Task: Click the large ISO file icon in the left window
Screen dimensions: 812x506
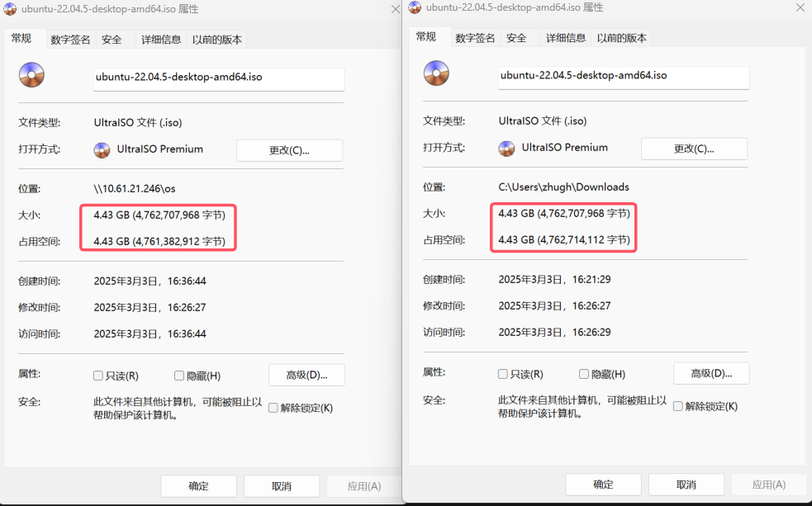Action: (x=31, y=75)
